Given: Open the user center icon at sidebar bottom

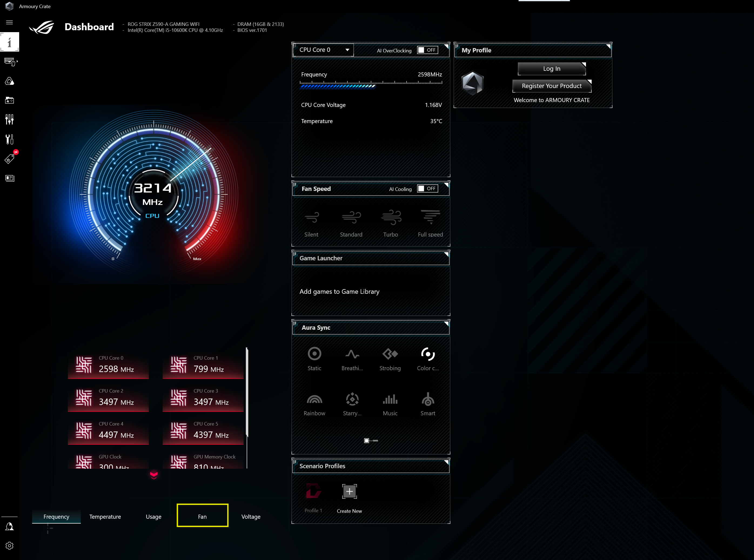Looking at the screenshot, I should click(9, 527).
